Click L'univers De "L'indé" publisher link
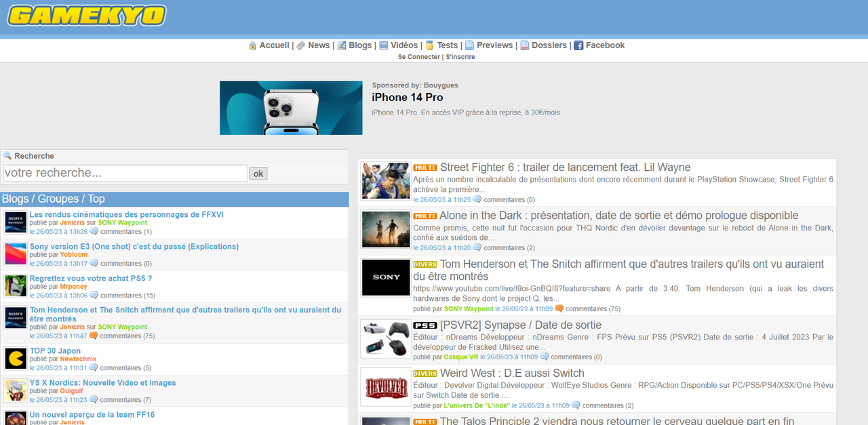The image size is (868, 425). [477, 406]
